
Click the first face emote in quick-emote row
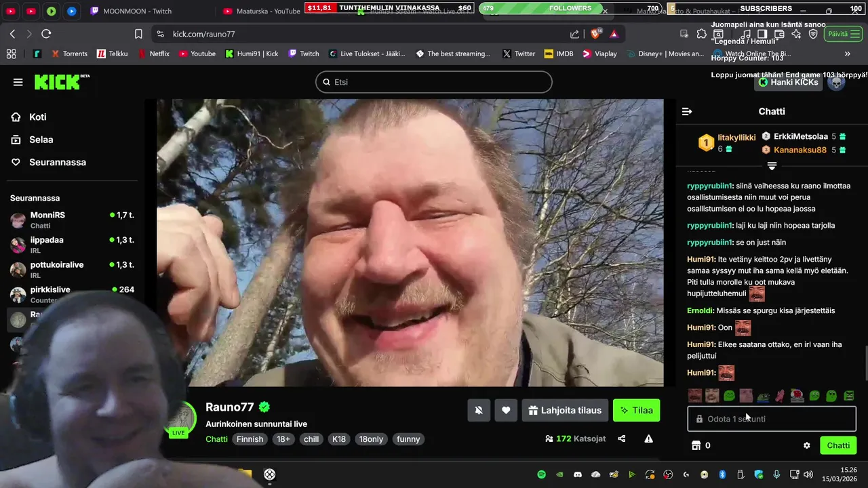pos(694,396)
